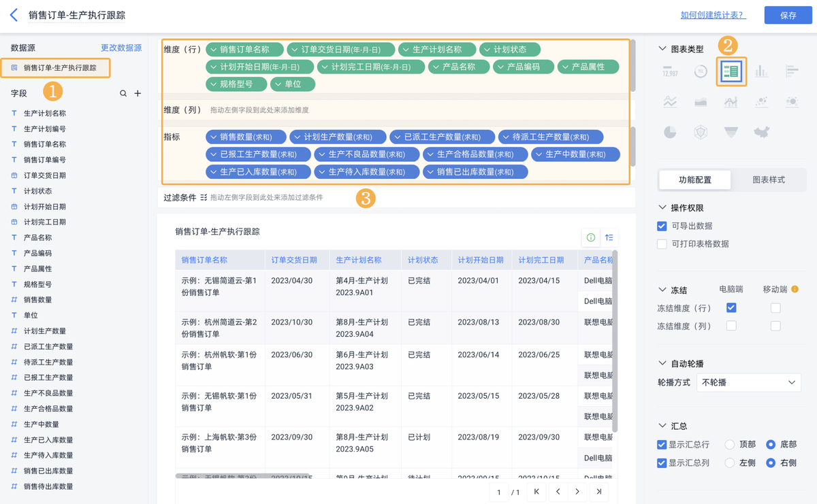Click the sort icon above the table
This screenshot has height=504, width=817.
point(609,237)
